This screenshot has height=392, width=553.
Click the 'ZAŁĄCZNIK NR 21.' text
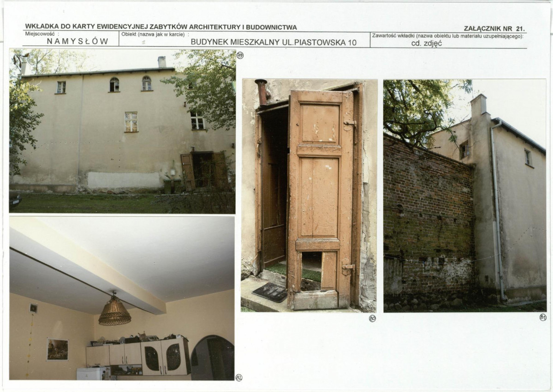(x=494, y=28)
